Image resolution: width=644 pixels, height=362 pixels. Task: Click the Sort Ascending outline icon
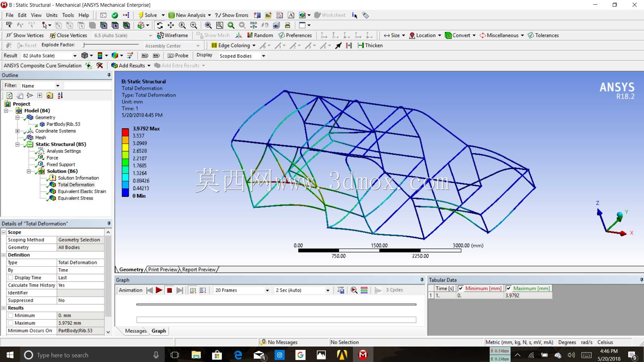click(60, 96)
